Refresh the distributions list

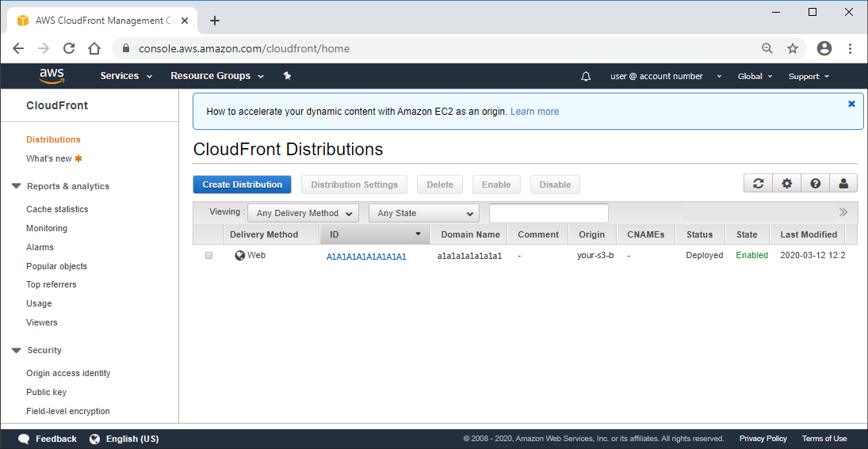pos(759,184)
